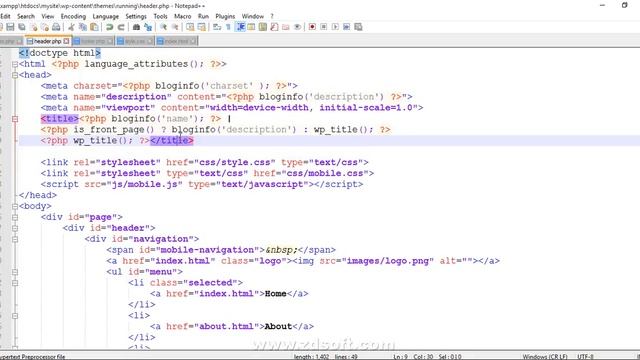The image size is (640, 360).
Task: Collapse the <html> fold marker
Action: [15, 64]
